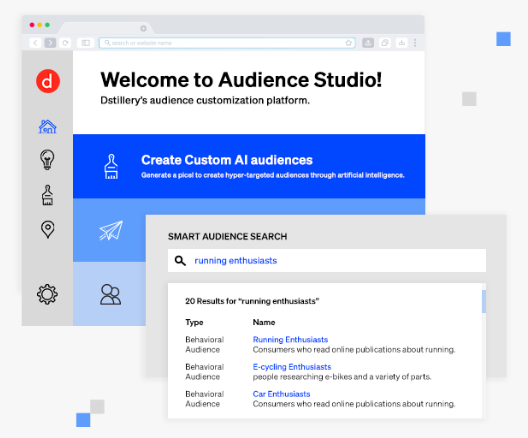Click Dstillery's audience customization platform subtitle
Viewport: 528px width, 438px height.
205,100
